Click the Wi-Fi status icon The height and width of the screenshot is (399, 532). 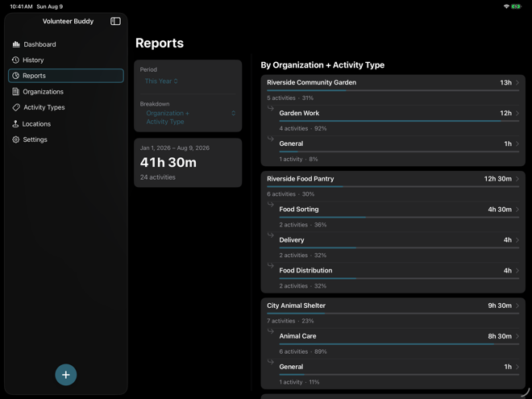(x=506, y=6)
